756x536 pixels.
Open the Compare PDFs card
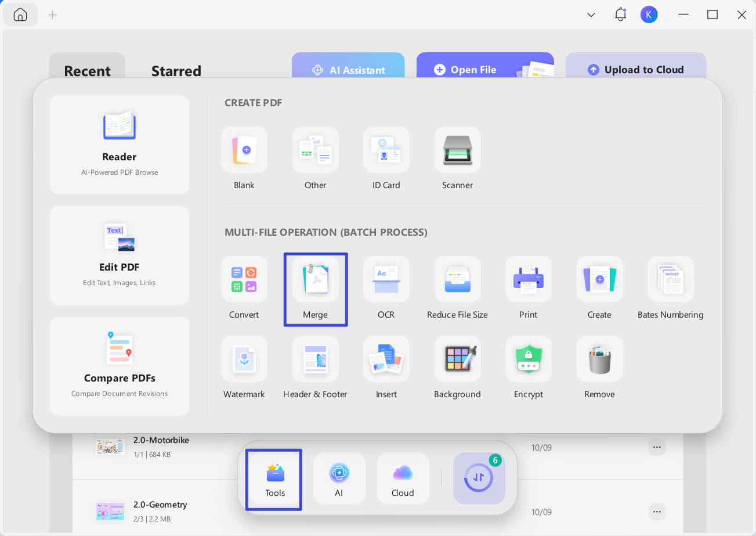pyautogui.click(x=120, y=366)
